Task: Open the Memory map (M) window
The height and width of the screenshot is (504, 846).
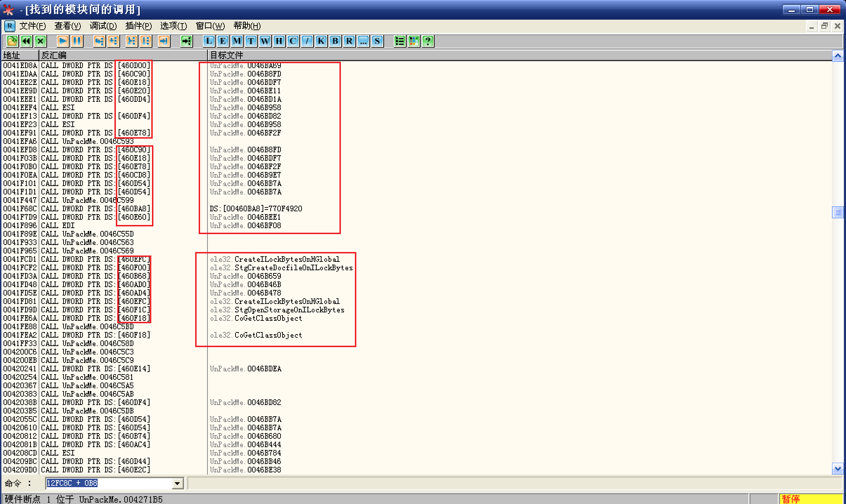Action: coord(237,41)
